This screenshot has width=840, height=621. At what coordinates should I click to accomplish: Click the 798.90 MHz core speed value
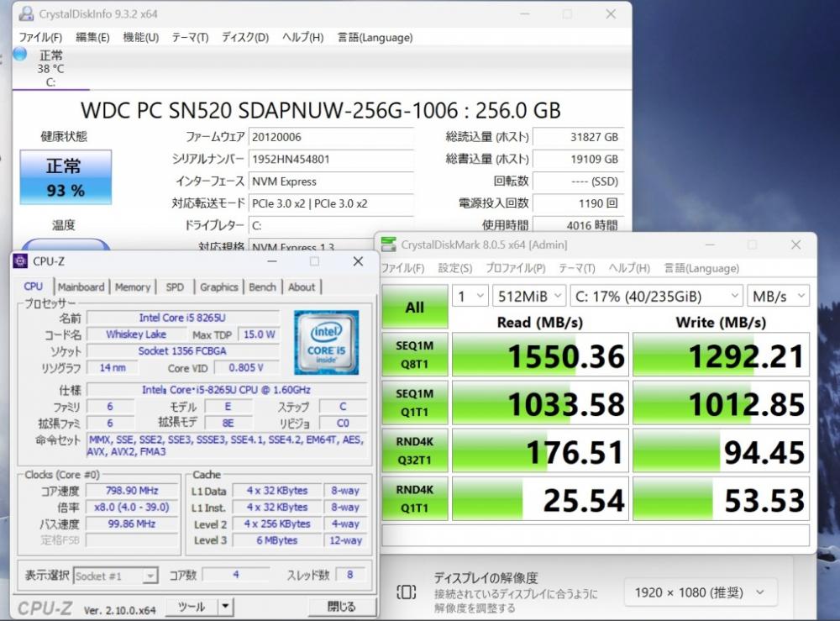click(x=132, y=490)
